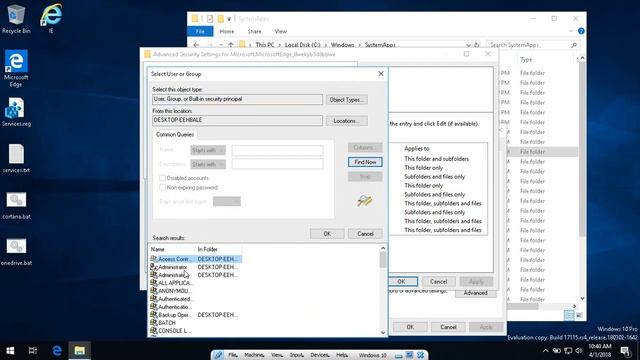Open the IE desktop shortcut
This screenshot has width=640, height=360.
(51, 18)
